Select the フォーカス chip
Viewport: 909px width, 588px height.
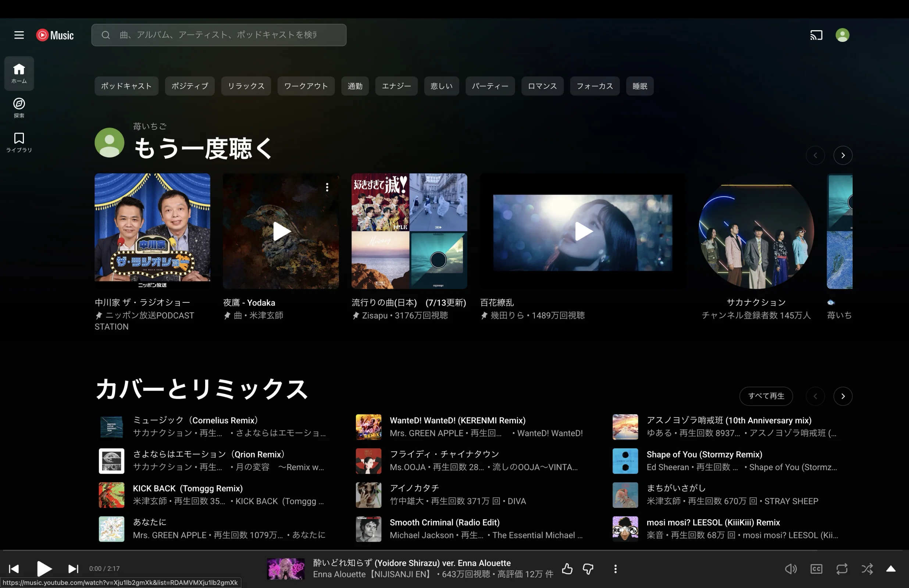coord(595,86)
